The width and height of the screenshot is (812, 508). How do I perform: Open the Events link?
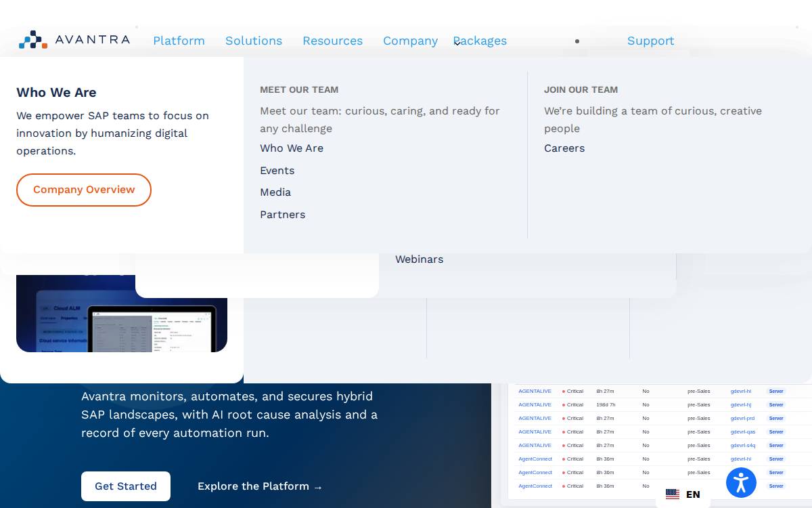click(x=277, y=171)
